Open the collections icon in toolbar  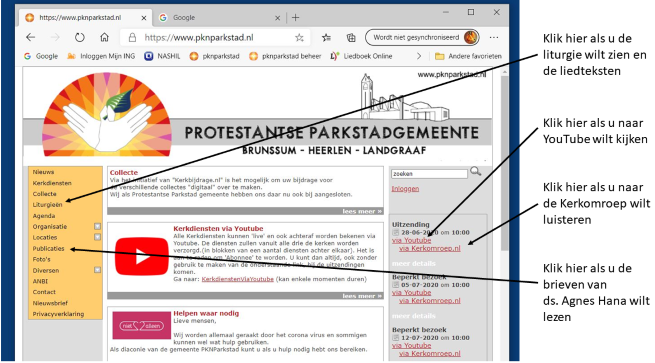click(x=351, y=38)
